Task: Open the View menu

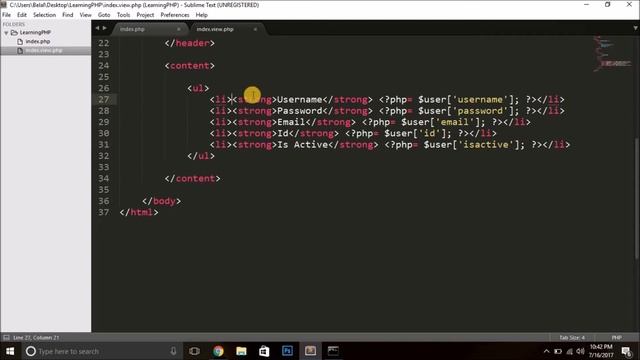Action: 85,15
